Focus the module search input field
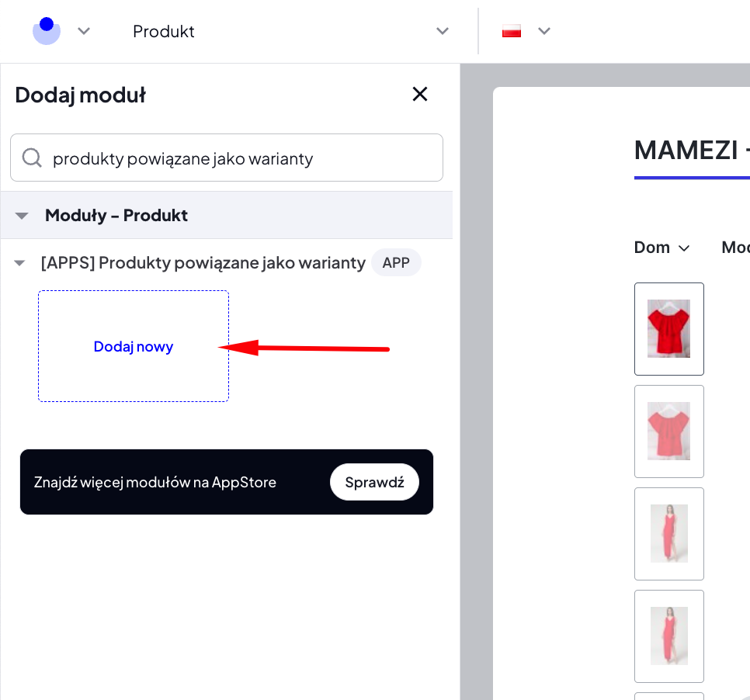 coord(227,158)
